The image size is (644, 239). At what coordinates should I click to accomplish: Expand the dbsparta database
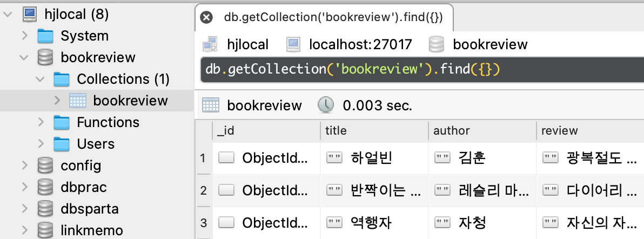click(x=25, y=209)
